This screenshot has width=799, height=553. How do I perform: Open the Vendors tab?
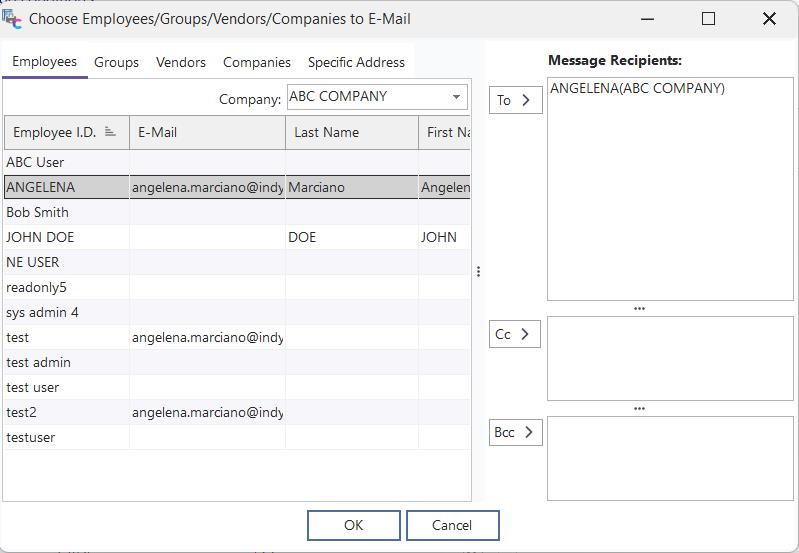[x=181, y=62]
